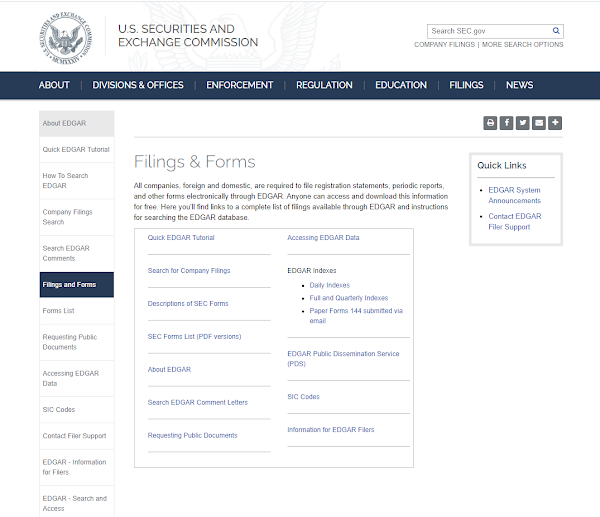Open Search EDGAR Comment Letters link
Viewport: 600px width, 517px height.
[198, 402]
